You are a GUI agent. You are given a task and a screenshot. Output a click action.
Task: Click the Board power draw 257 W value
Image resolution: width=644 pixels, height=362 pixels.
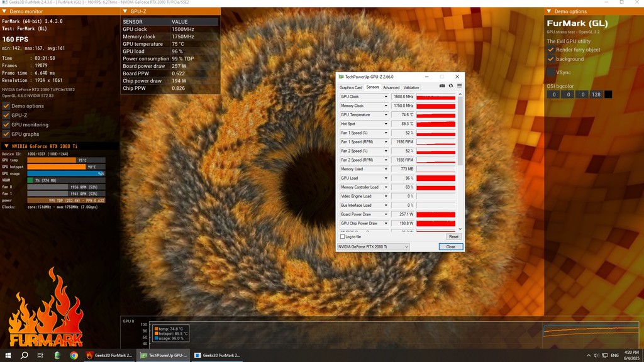(x=179, y=66)
